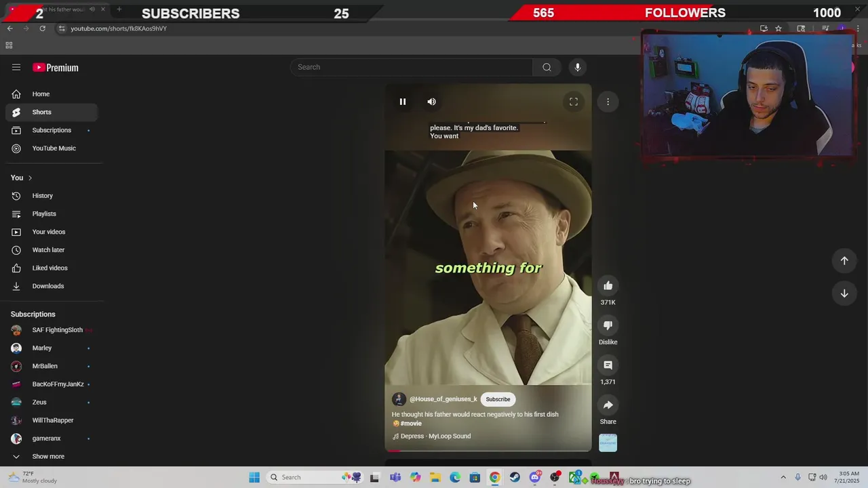Click the search magnifier button

pos(547,67)
